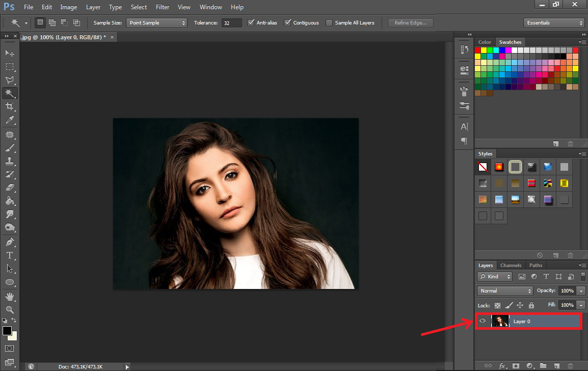The image size is (588, 371).
Task: Activate the Brush tool
Action: tap(10, 147)
